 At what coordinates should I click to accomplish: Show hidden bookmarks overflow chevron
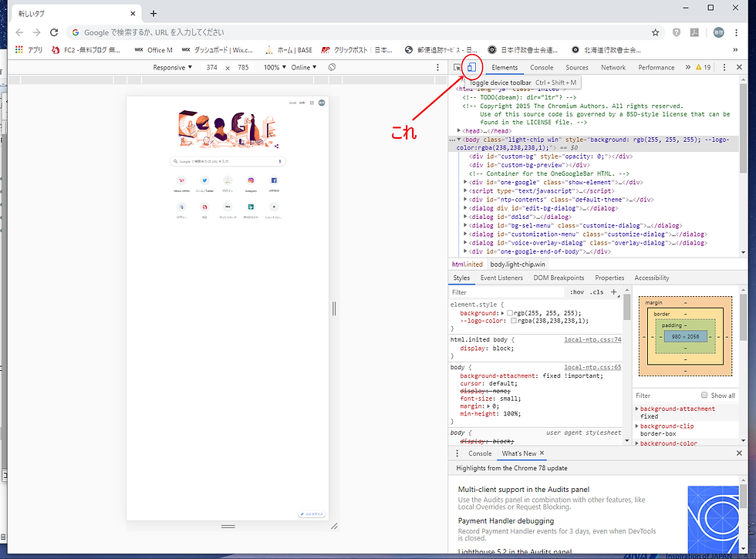pyautogui.click(x=735, y=49)
